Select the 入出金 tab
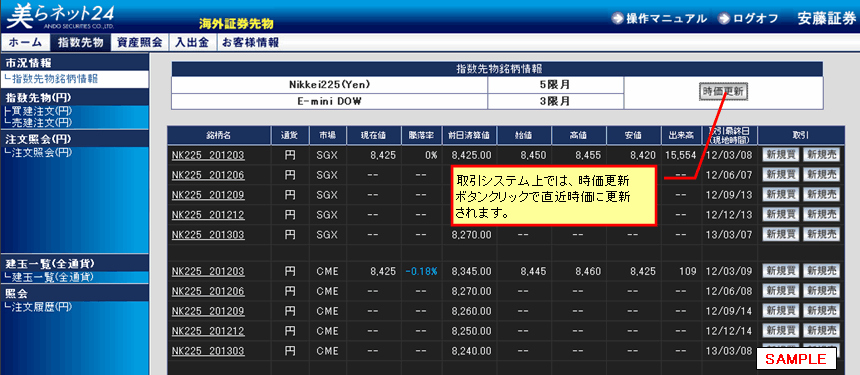This screenshot has height=375, width=860. (192, 43)
